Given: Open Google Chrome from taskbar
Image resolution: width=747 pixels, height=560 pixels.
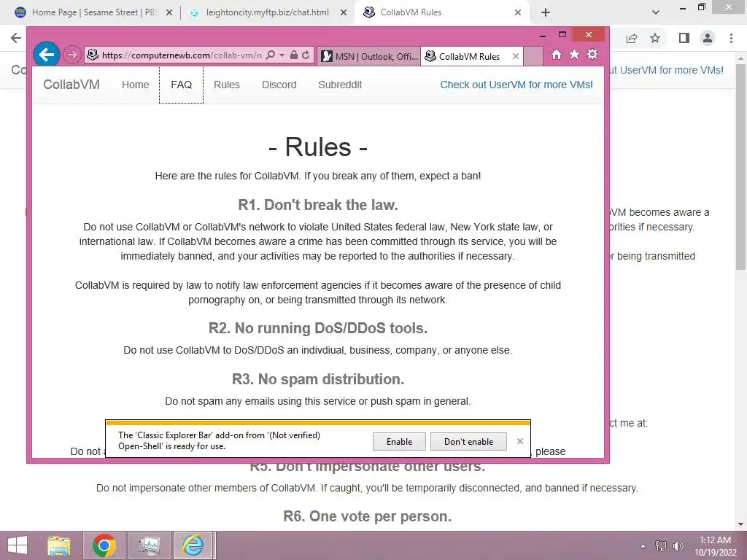Looking at the screenshot, I should tap(104, 545).
